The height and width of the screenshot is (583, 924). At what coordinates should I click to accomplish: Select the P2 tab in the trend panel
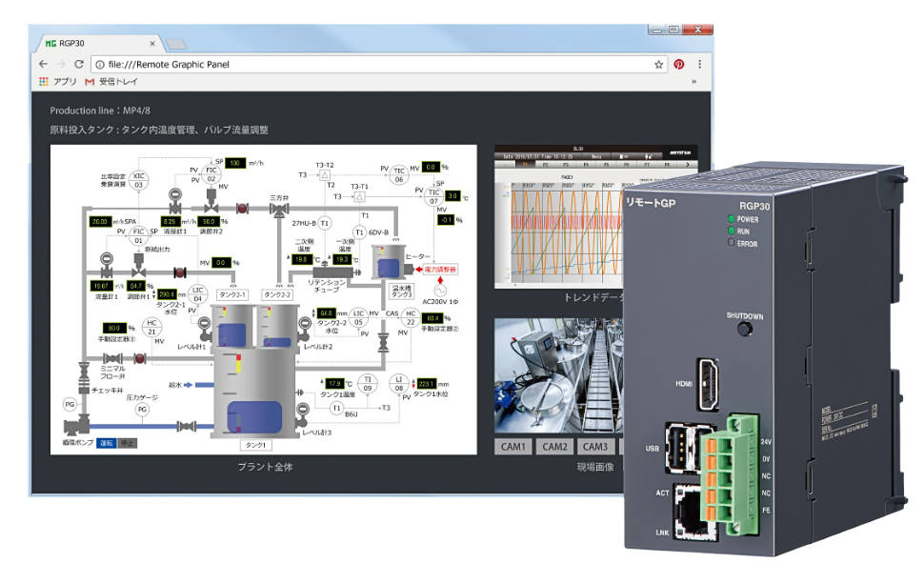tap(546, 165)
